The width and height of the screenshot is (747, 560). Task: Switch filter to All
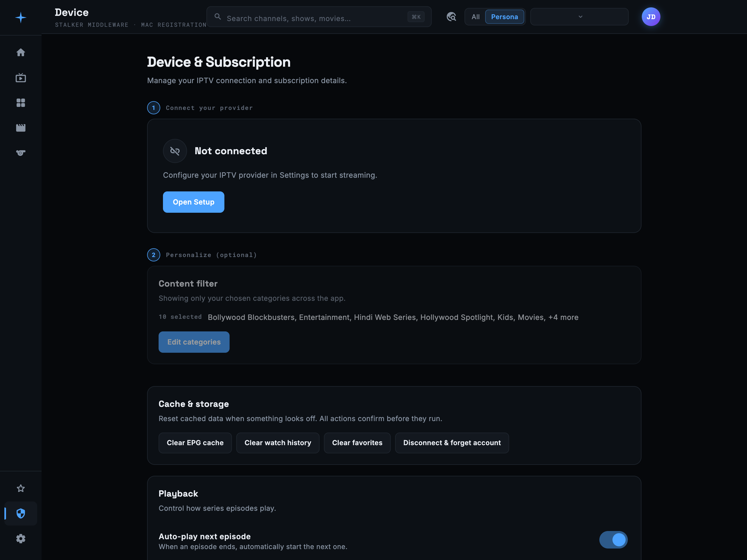coord(475,17)
